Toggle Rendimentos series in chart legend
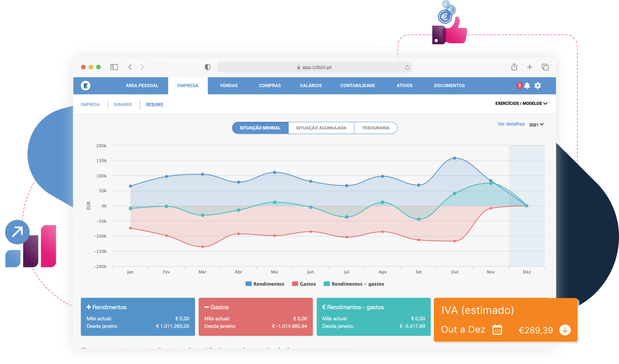 (265, 284)
